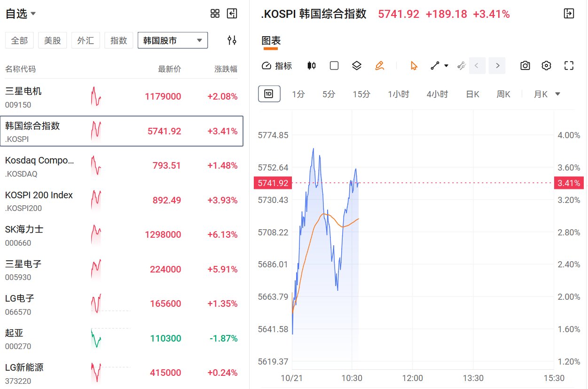The width and height of the screenshot is (588, 389).
Task: Open the 韩国股市 market dropdown
Action: pos(172,40)
